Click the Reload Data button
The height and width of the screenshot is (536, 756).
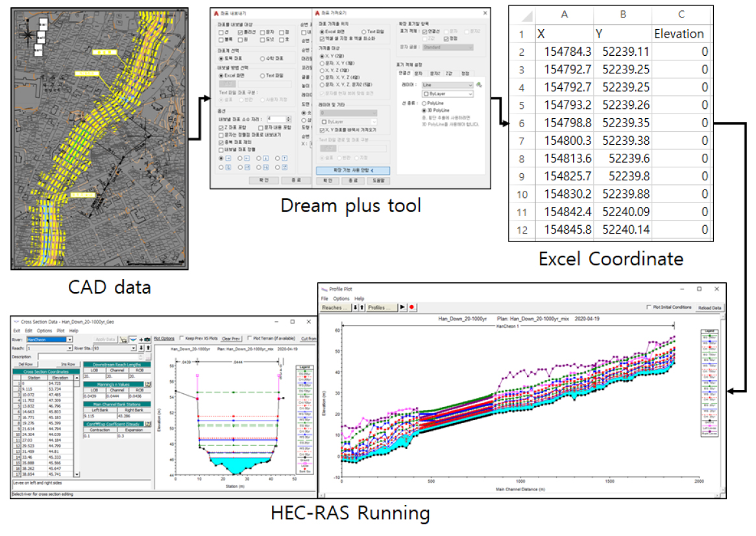[709, 308]
